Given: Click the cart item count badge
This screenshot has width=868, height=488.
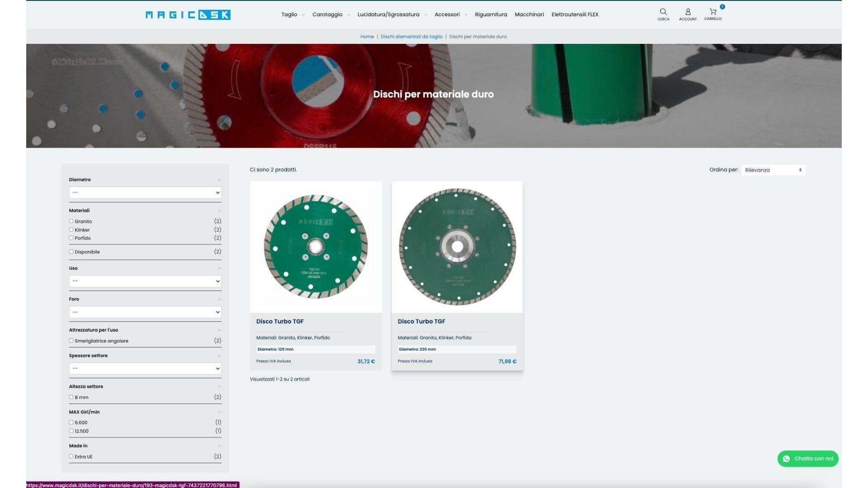Looking at the screenshot, I should click(722, 7).
